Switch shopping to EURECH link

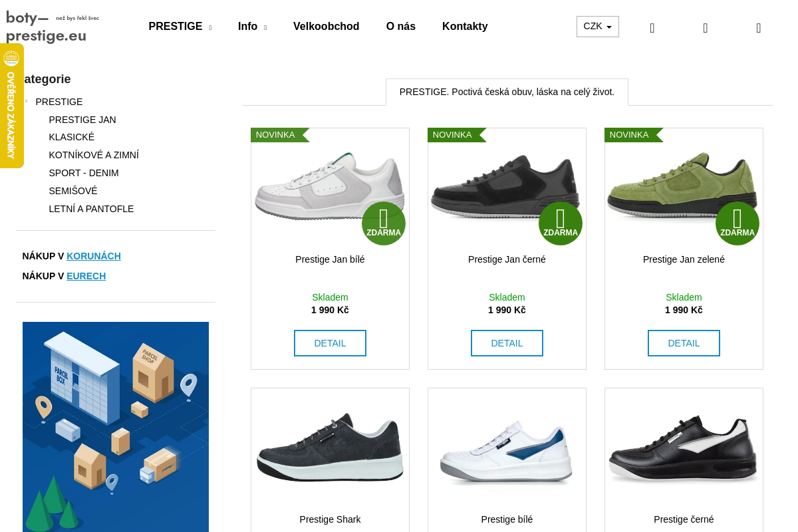tap(86, 276)
